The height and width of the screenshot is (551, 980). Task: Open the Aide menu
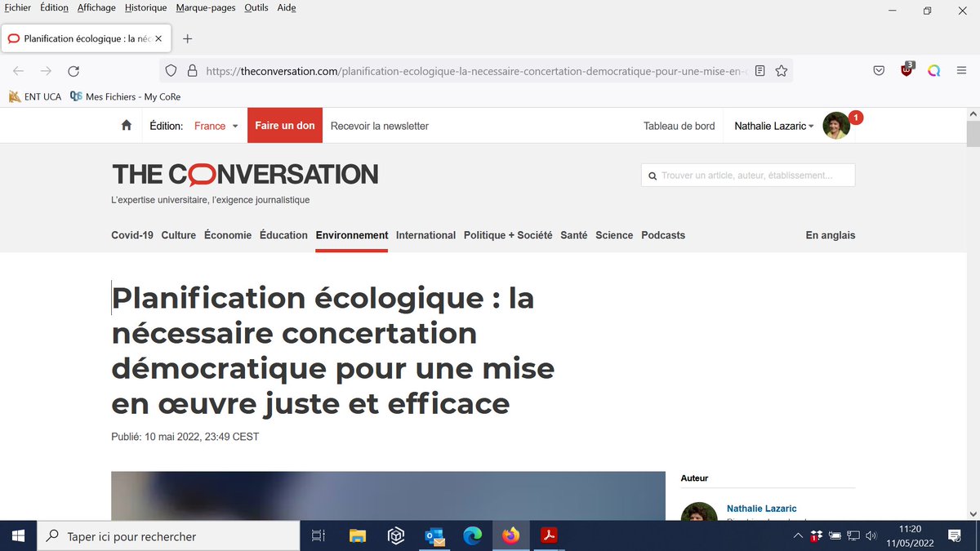[x=287, y=7]
